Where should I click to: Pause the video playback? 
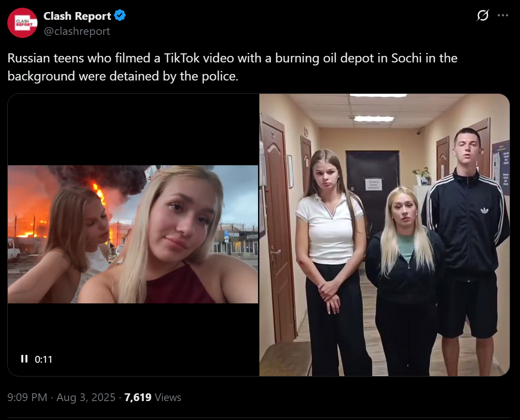(x=25, y=359)
